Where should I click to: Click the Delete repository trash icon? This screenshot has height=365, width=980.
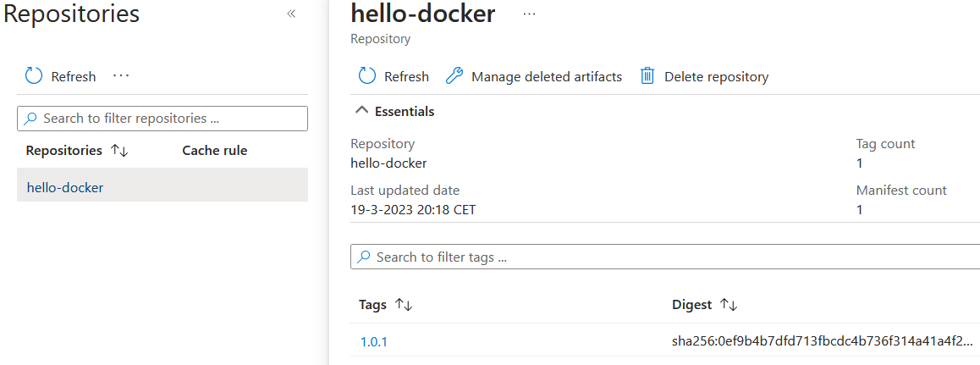(647, 76)
